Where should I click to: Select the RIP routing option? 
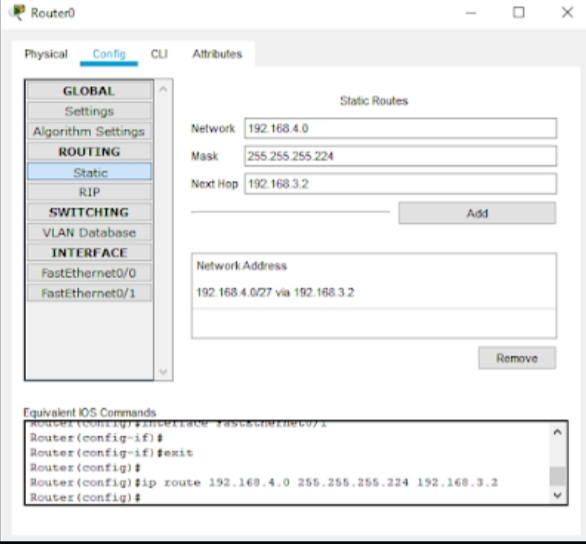[89, 192]
